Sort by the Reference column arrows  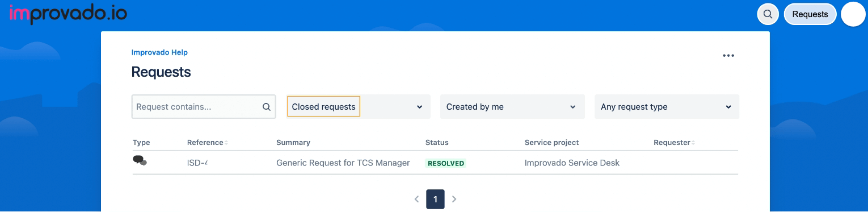(226, 143)
